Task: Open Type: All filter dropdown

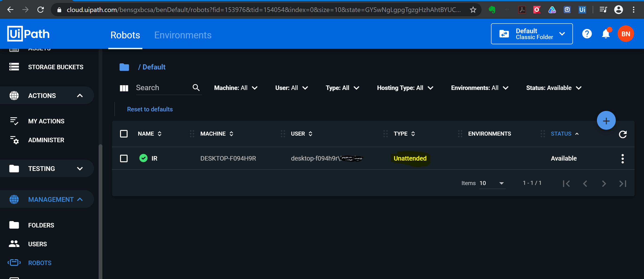Action: pos(342,88)
